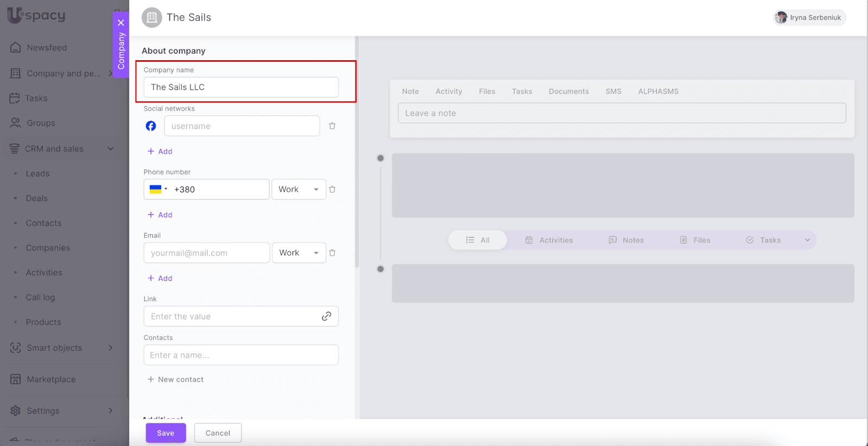This screenshot has height=446, width=868.
Task: Open Newsfeed from the sidebar
Action: 47,48
